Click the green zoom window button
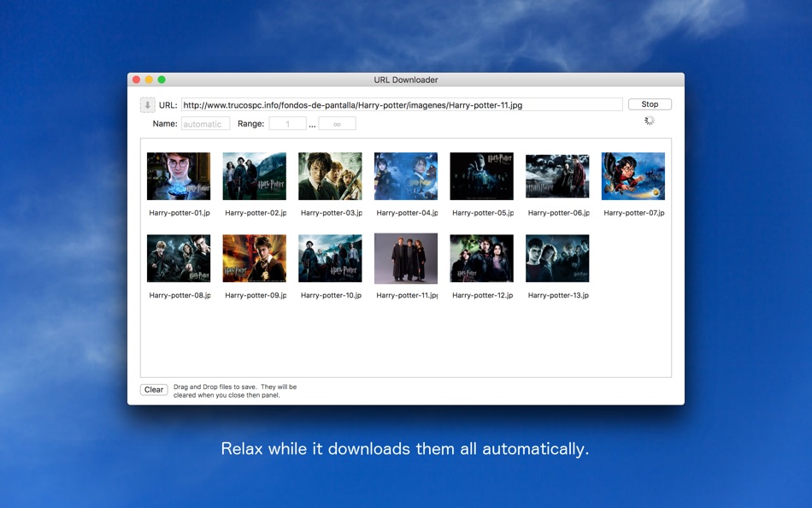Image resolution: width=812 pixels, height=508 pixels. point(162,80)
